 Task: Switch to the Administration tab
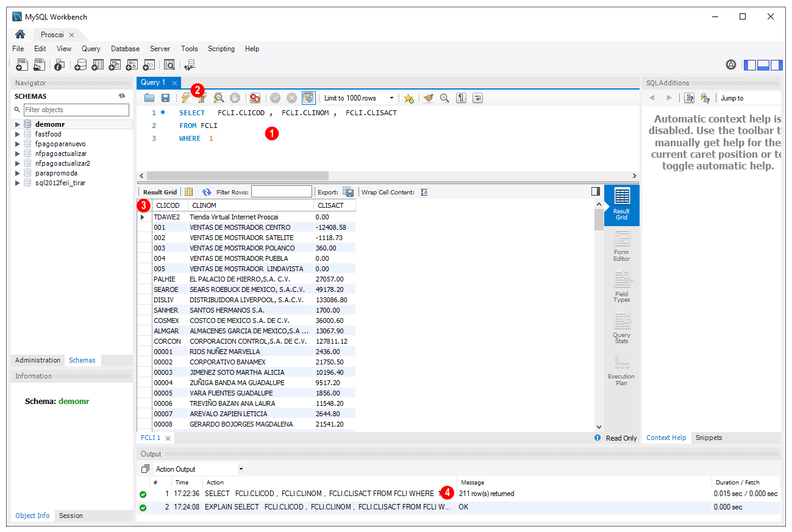pyautogui.click(x=38, y=360)
